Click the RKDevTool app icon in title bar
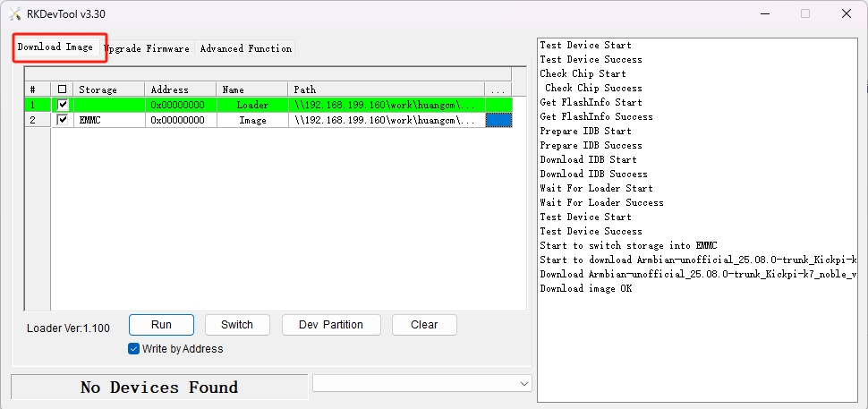The width and height of the screenshot is (868, 409). (x=15, y=13)
